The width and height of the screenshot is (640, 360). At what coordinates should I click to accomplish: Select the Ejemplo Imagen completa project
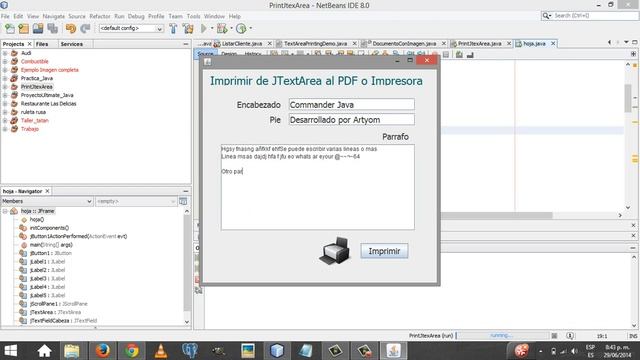(49, 70)
